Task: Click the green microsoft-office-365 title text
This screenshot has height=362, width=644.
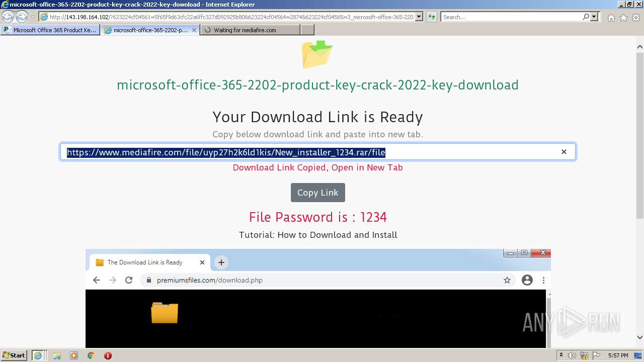Action: pyautogui.click(x=317, y=85)
